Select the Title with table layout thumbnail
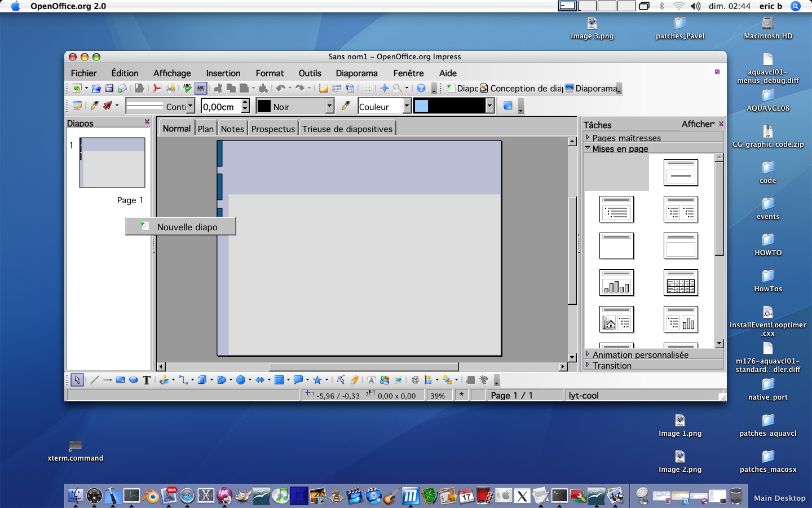The image size is (812, 508). [x=681, y=283]
